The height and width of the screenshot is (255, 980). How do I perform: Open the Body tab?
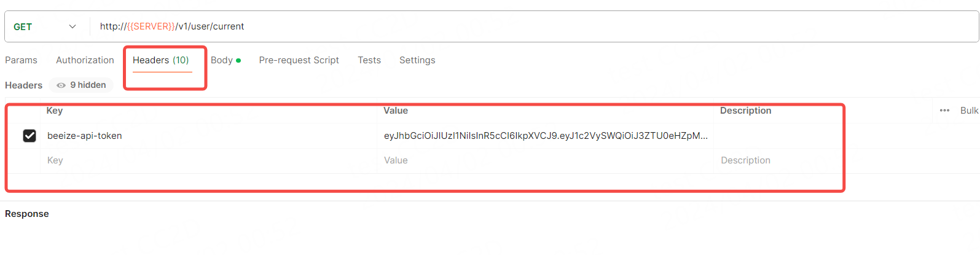coord(225,60)
